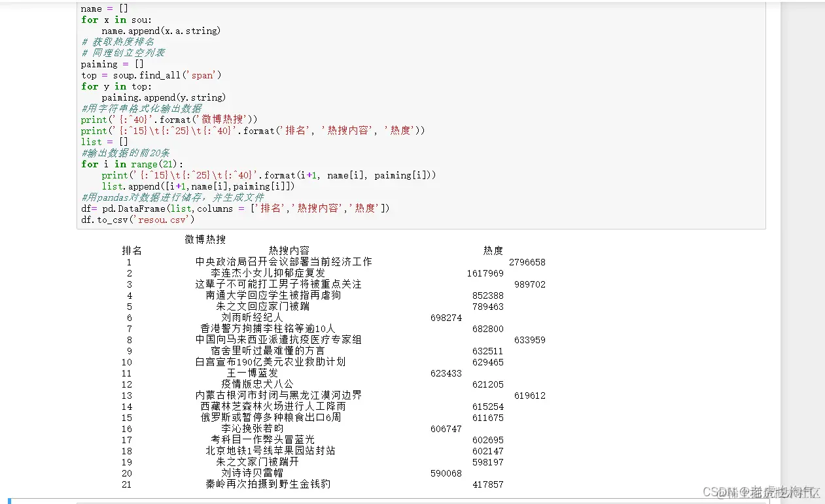Click the 'df= pd.DataFrame(list,columns...' line
The image size is (825, 504).
pos(236,209)
